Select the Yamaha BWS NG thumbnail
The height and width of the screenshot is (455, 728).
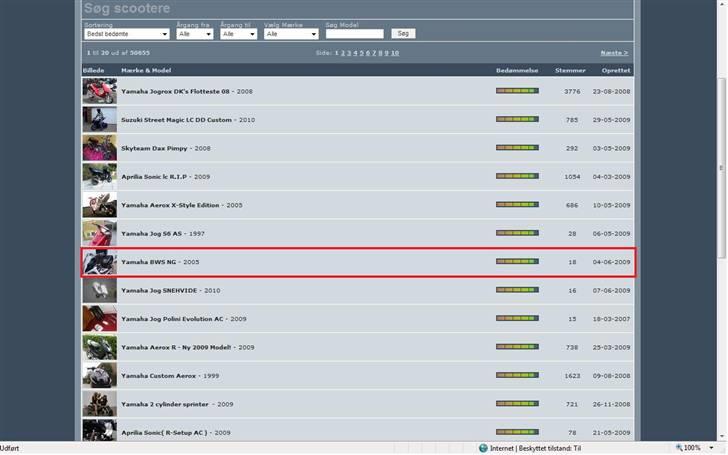click(x=99, y=262)
